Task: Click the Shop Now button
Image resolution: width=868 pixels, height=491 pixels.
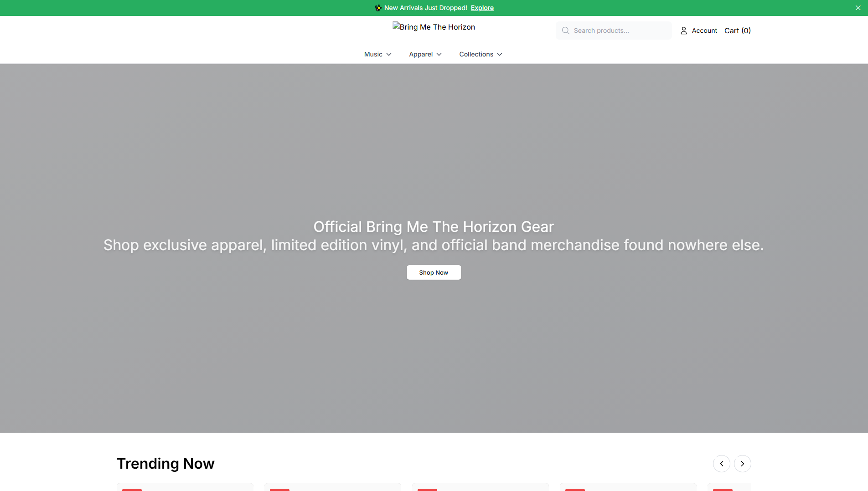Action: pyautogui.click(x=434, y=272)
